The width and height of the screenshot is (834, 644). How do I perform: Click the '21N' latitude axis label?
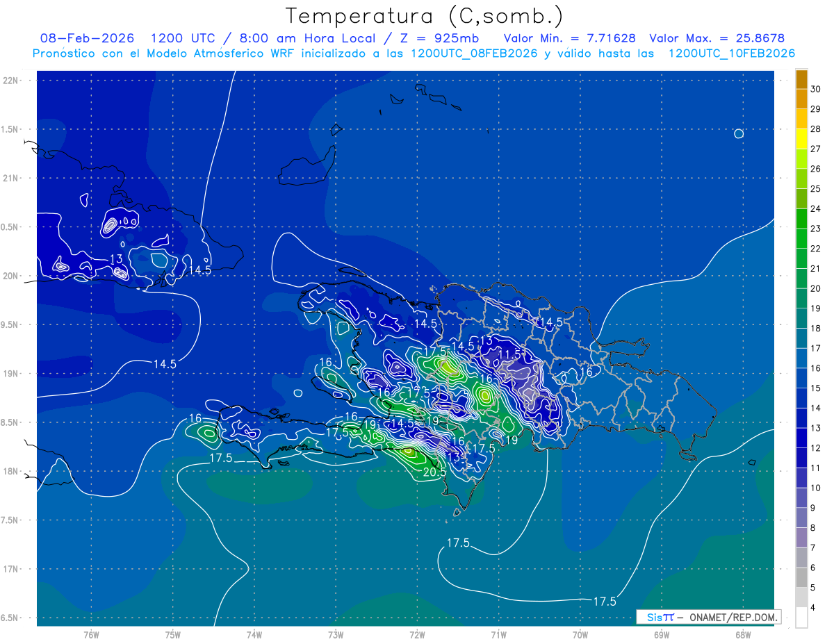point(12,178)
